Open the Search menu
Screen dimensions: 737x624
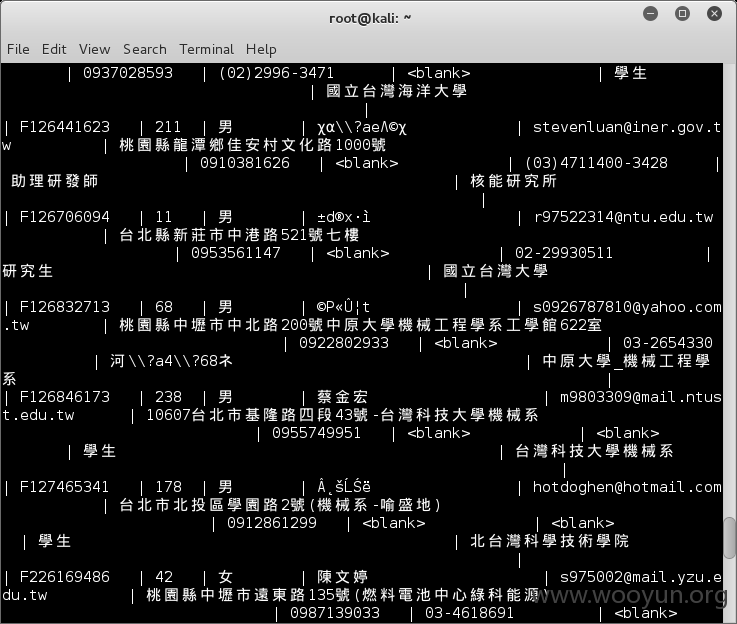click(x=145, y=49)
